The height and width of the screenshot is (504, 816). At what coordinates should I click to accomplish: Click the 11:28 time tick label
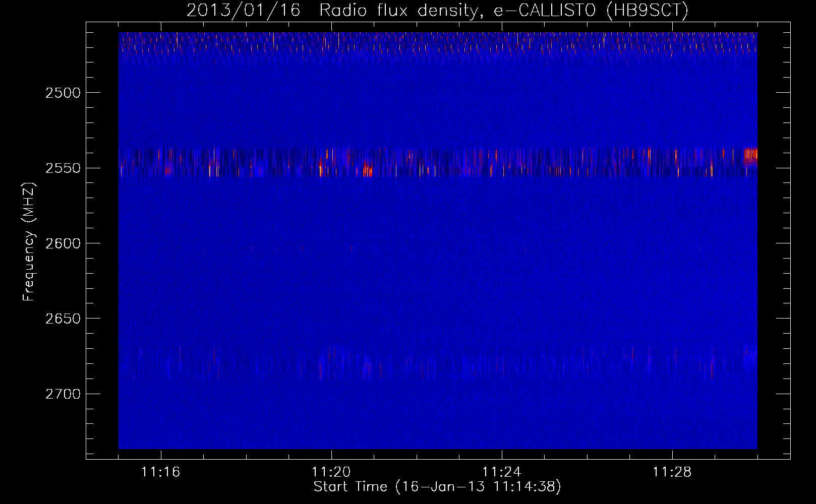coord(672,472)
